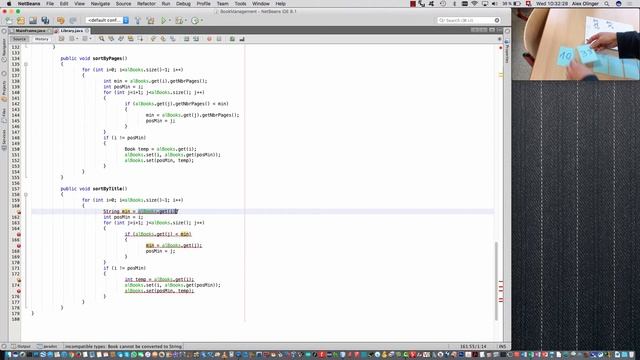Viewport: 640px width, 360px height.
Task: Click the webcam video thumbnail
Action: (x=576, y=44)
